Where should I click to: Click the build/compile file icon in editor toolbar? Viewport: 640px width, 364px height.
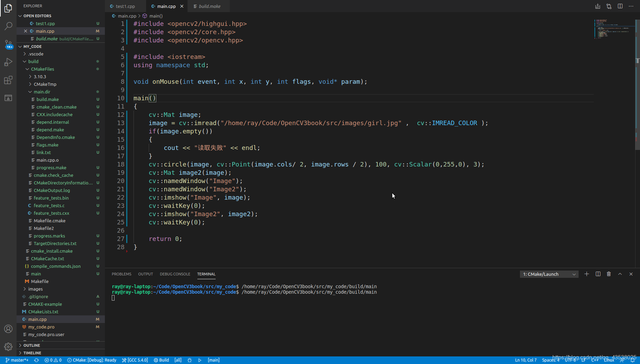click(x=598, y=6)
